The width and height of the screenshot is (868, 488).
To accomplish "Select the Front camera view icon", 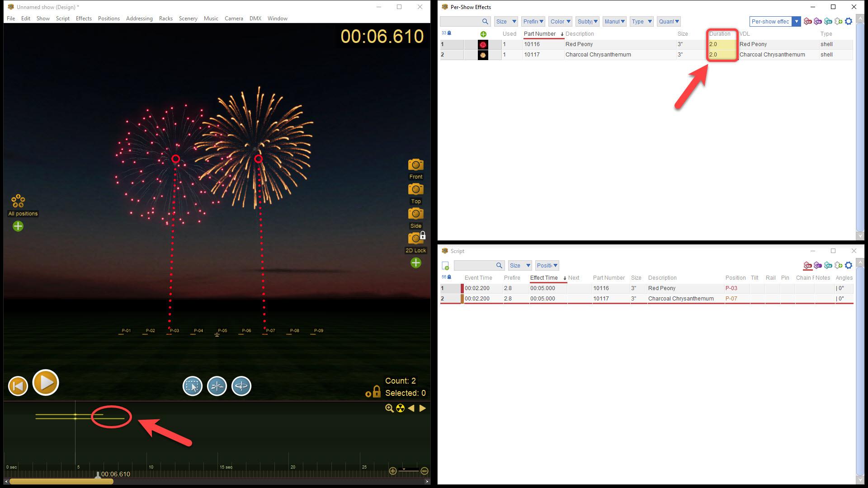I will tap(415, 165).
